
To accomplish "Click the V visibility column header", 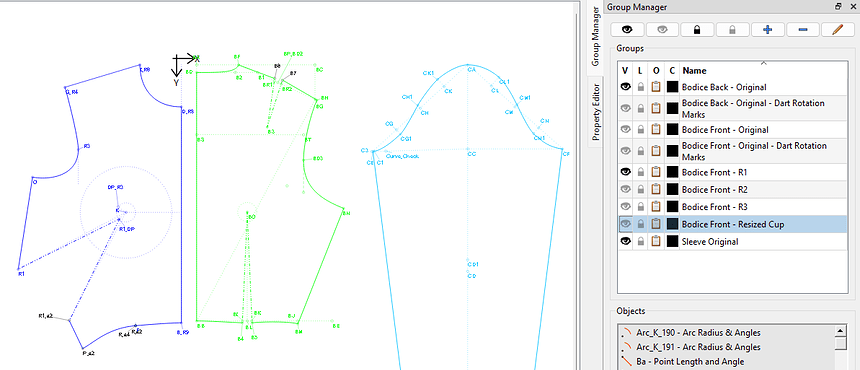I will [625, 71].
